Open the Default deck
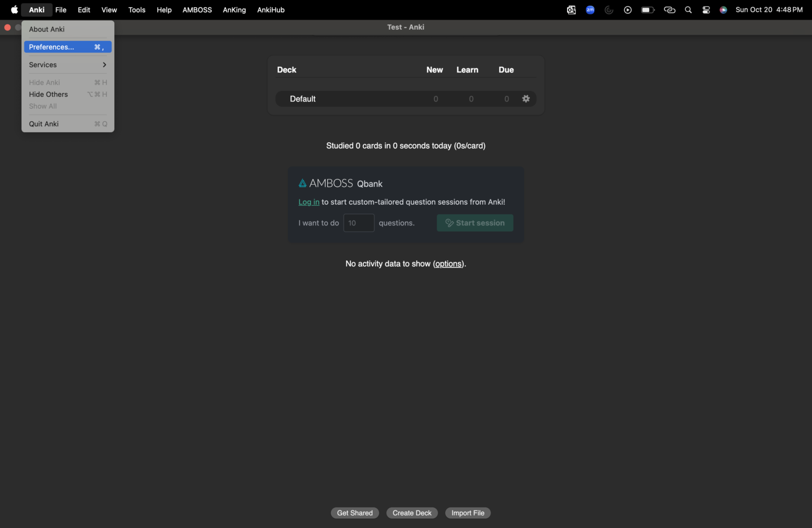 (x=303, y=99)
